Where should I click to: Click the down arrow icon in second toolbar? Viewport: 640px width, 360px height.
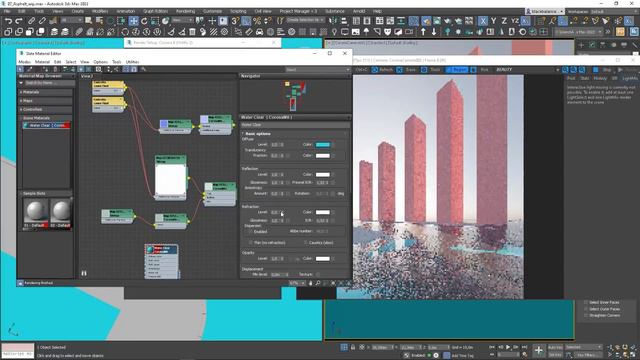point(433,32)
